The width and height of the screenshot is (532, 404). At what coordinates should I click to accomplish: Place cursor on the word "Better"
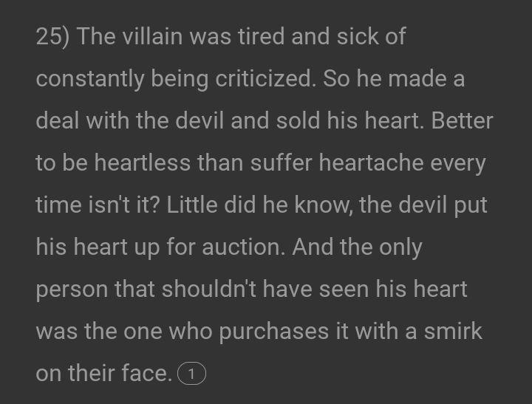click(x=462, y=120)
